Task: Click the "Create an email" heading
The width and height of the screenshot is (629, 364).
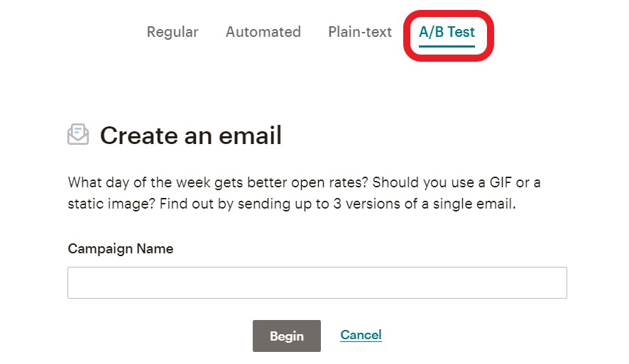Action: (190, 135)
